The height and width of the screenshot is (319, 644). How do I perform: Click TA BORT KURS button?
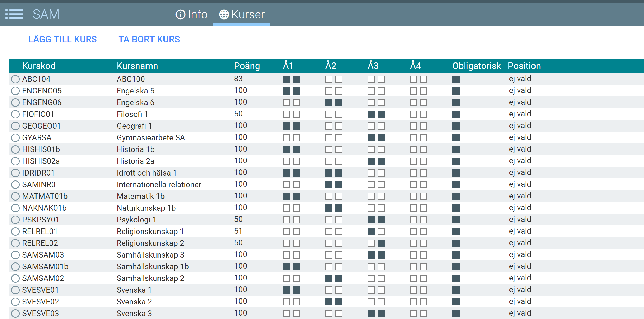pos(149,39)
